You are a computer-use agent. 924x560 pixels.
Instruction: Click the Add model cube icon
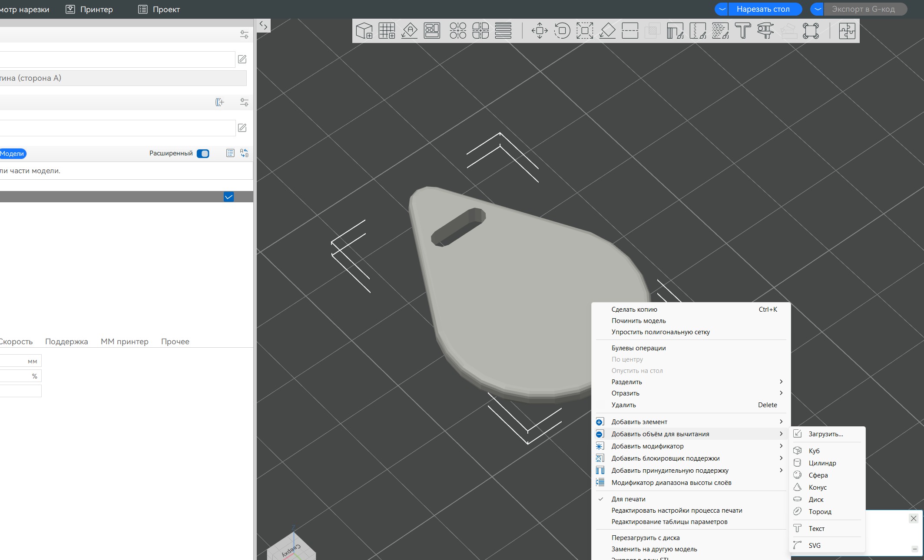364,31
